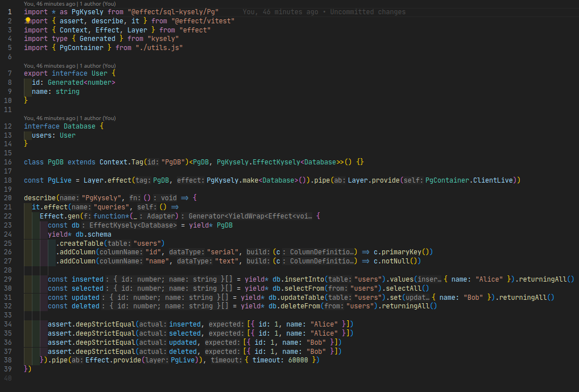
Task: Click 'Generated<number>' on the id field line
Action: (81, 82)
